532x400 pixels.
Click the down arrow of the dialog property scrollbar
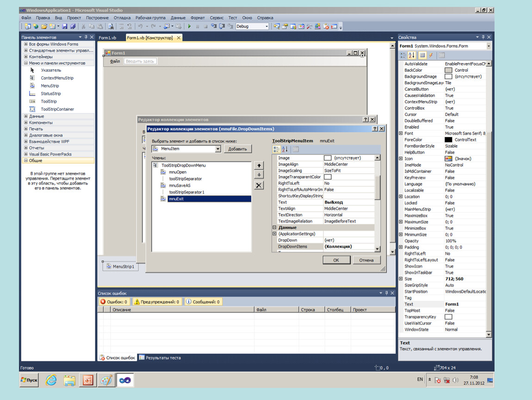377,249
